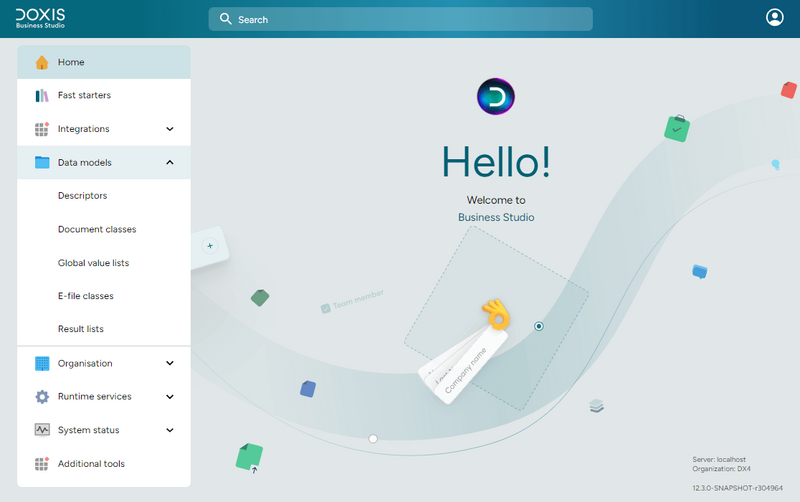Expand the System status chevron
The height and width of the screenshot is (502, 800).
coord(170,430)
